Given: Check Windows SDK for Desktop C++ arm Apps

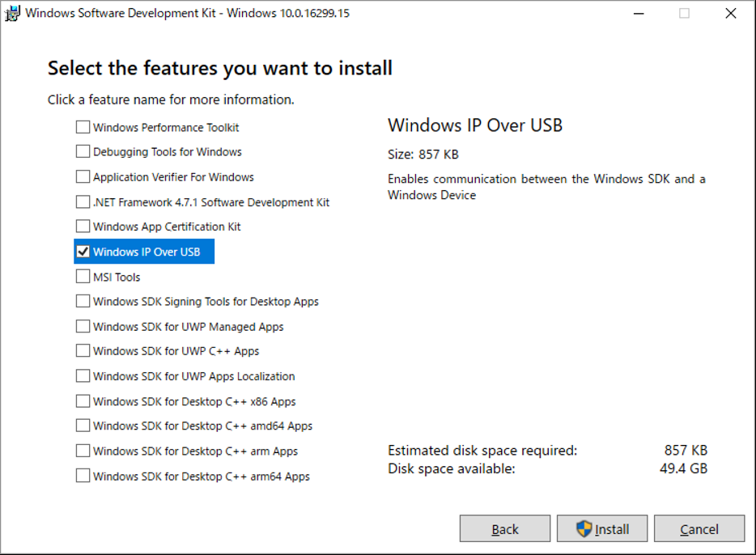Looking at the screenshot, I should [83, 451].
